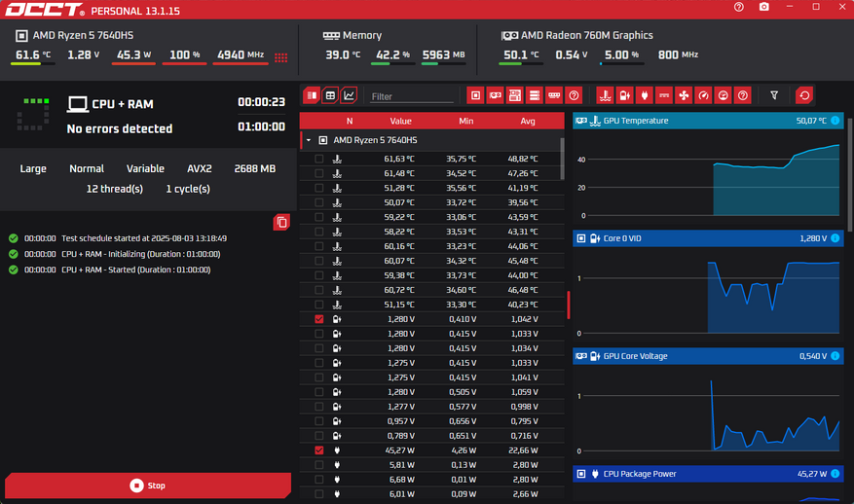854x504 pixels.
Task: Check the 51,28 °C temperature row
Action: tap(319, 189)
